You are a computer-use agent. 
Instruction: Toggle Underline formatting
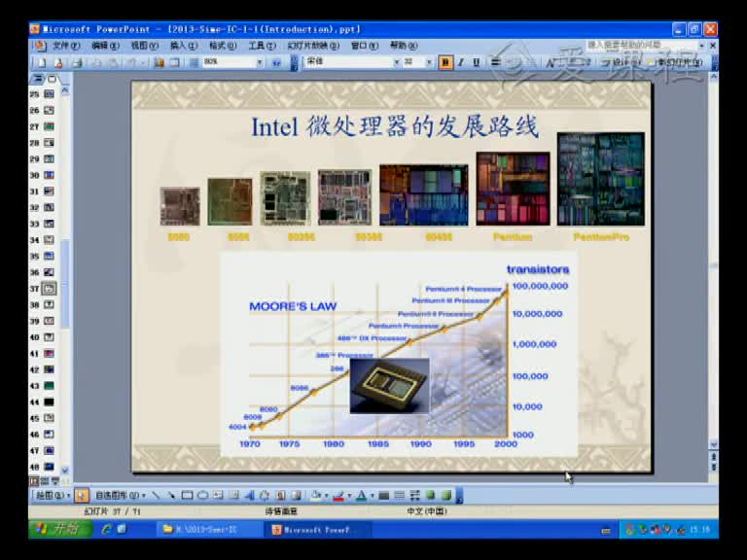(476, 62)
